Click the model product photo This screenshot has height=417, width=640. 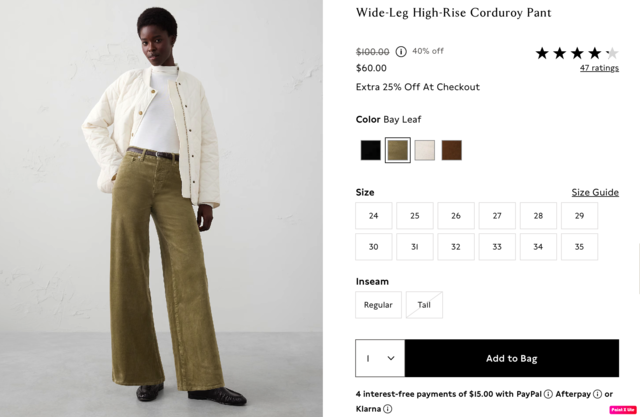161,208
